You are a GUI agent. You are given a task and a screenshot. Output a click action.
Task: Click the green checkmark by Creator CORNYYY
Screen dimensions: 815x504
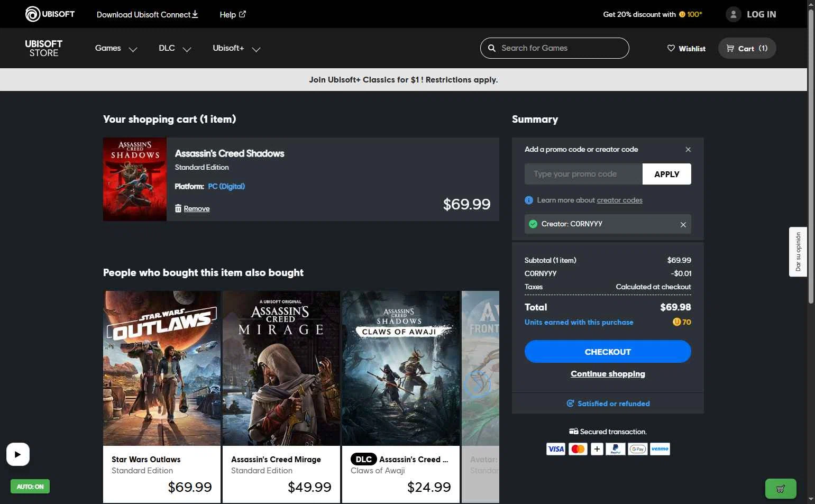click(x=533, y=224)
